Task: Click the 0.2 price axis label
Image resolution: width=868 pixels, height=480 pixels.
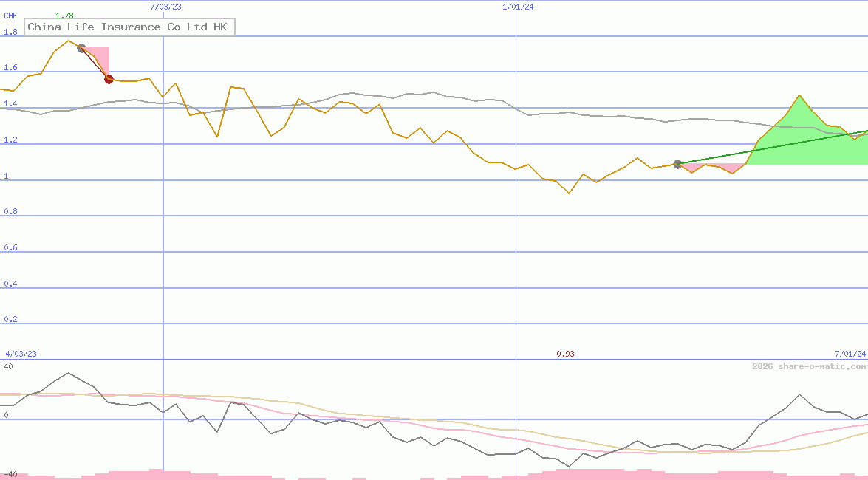Action: coord(10,319)
